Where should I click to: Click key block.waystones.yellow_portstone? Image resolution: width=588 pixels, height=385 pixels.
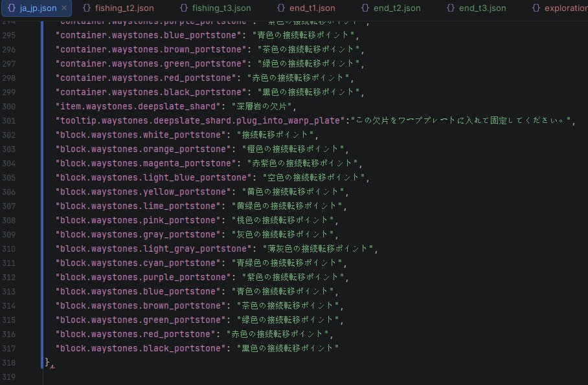tap(143, 192)
